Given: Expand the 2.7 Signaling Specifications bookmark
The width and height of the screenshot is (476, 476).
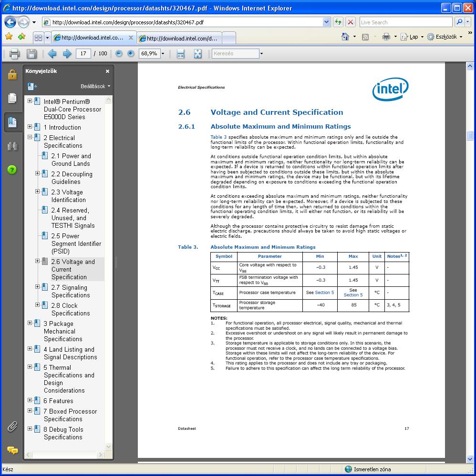Looking at the screenshot, I should click(37, 286).
